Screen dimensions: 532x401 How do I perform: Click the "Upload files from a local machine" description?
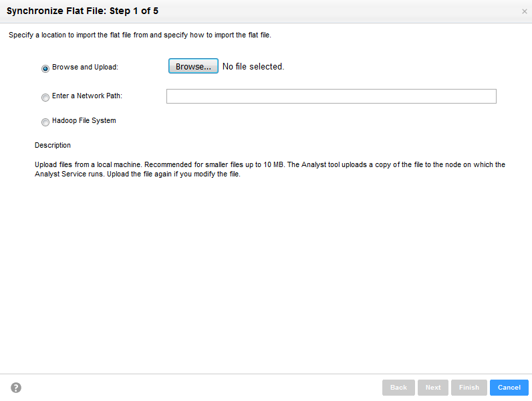tap(270, 169)
